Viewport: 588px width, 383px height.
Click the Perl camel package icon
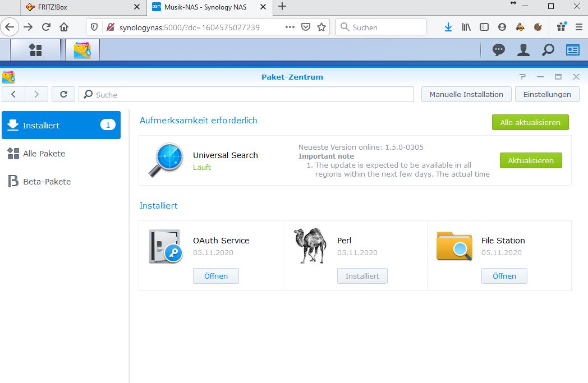tap(310, 246)
